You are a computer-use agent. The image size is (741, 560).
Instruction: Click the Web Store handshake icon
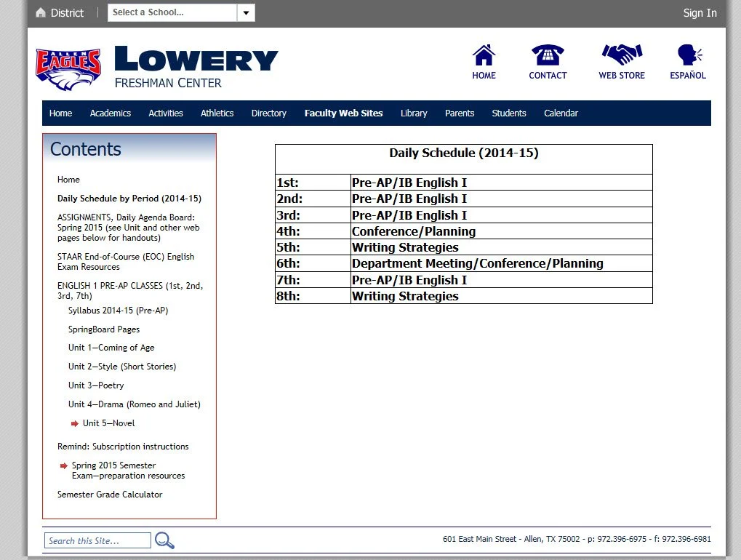point(620,55)
